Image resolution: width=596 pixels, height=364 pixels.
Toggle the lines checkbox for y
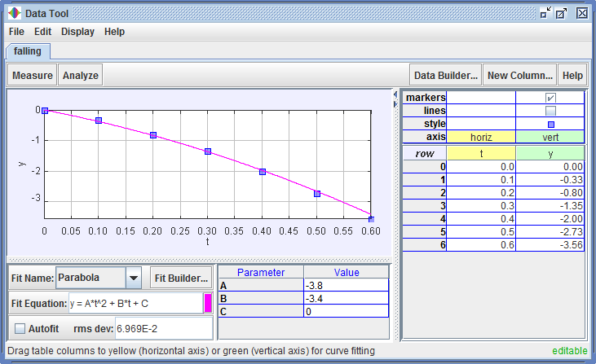550,111
